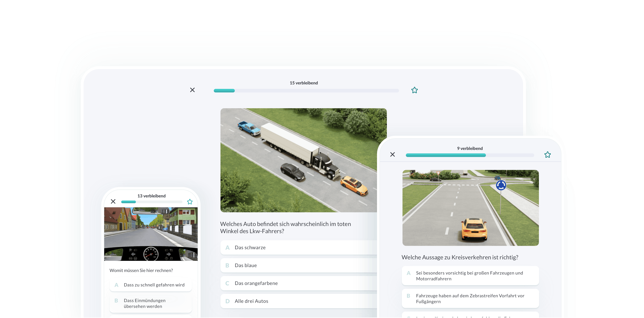
Task: Close the 13 verbleibend phone quiz
Action: point(113,201)
